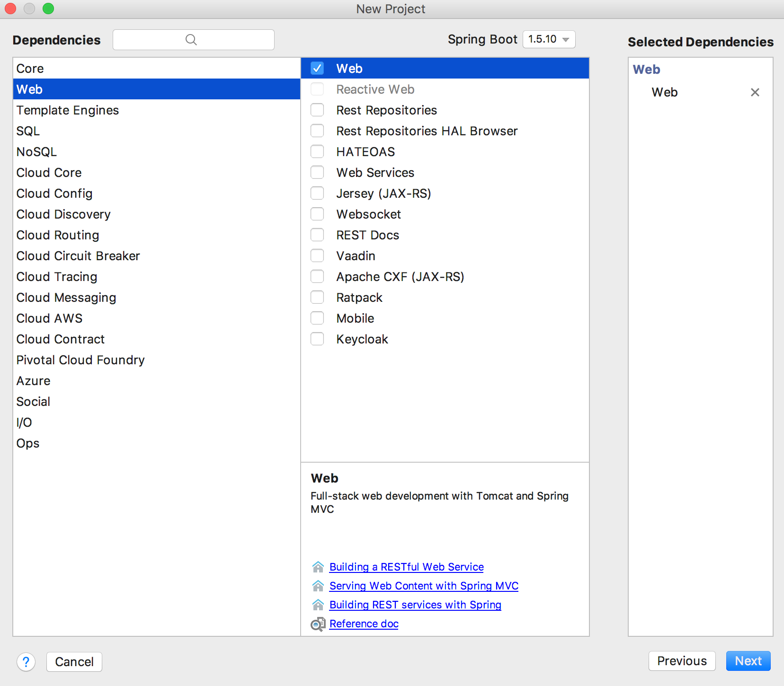Check Jersey (JAX-RS) checkbox
Image resolution: width=784 pixels, height=686 pixels.
coord(317,193)
